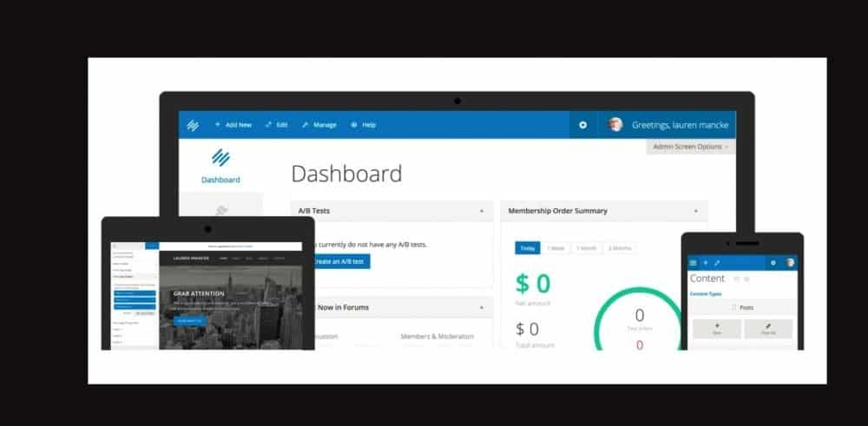The image size is (868, 426).
Task: Open the Add New menu
Action: coord(233,125)
